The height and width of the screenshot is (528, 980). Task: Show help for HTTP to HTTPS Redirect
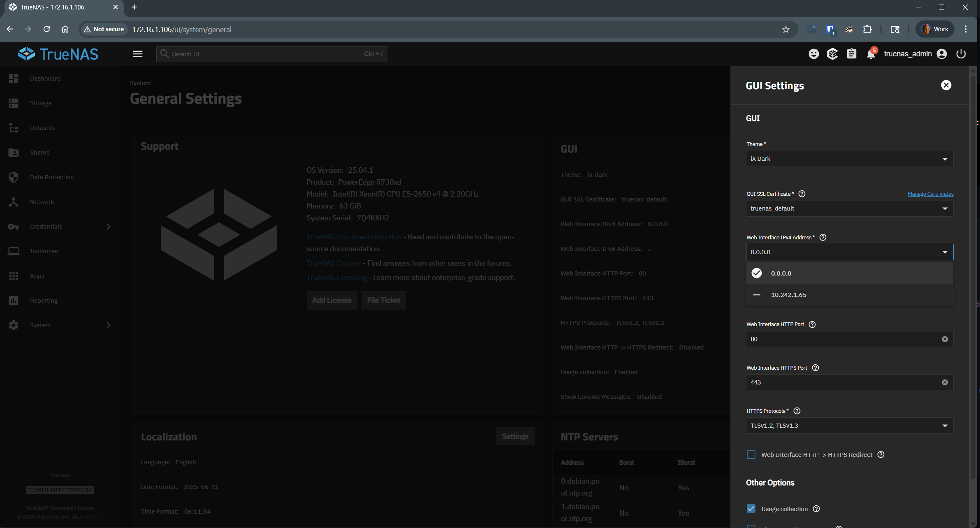tap(881, 454)
